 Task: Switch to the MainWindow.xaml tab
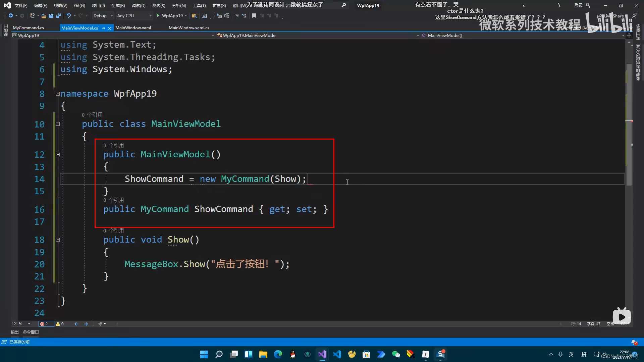coord(133,28)
